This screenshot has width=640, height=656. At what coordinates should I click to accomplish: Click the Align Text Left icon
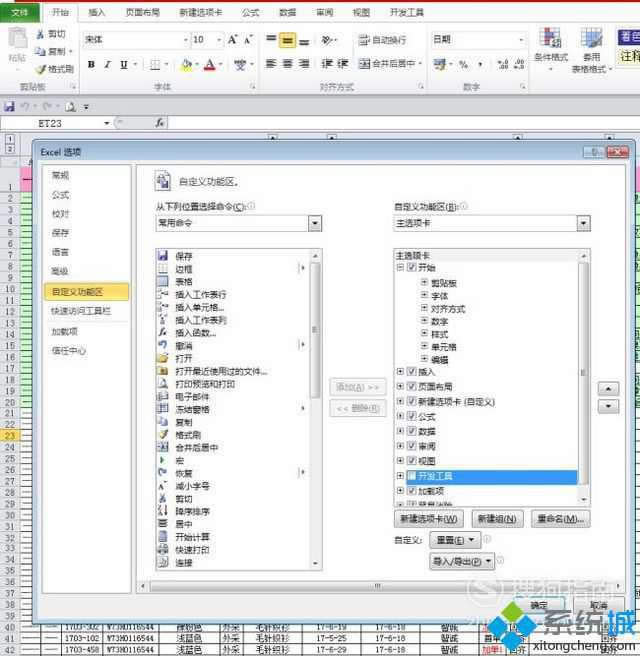pos(271,64)
